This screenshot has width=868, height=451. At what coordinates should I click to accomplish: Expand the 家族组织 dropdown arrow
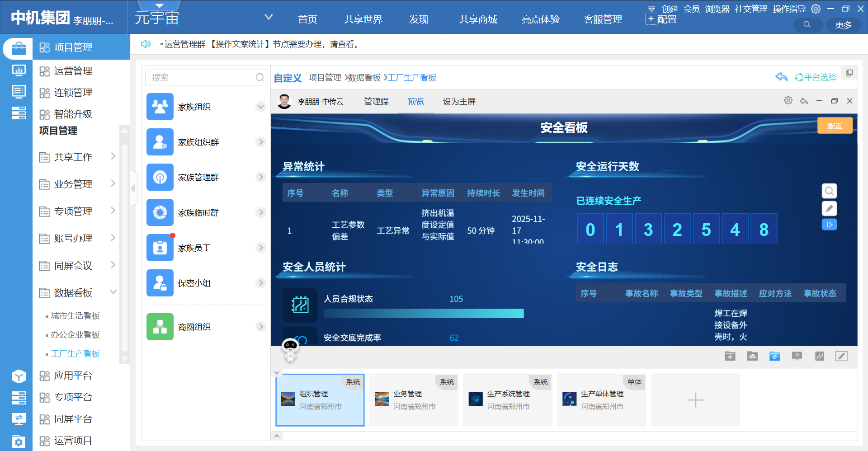(260, 107)
